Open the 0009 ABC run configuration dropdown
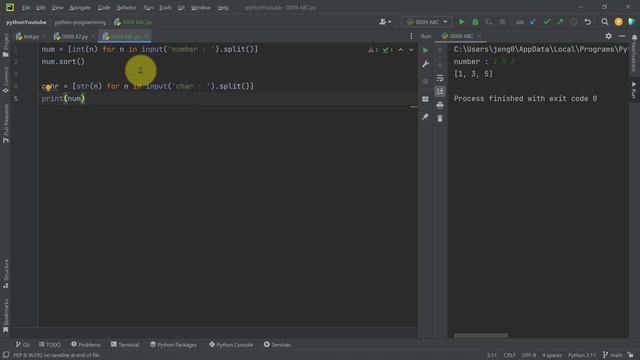This screenshot has width=640, height=360. tap(427, 22)
